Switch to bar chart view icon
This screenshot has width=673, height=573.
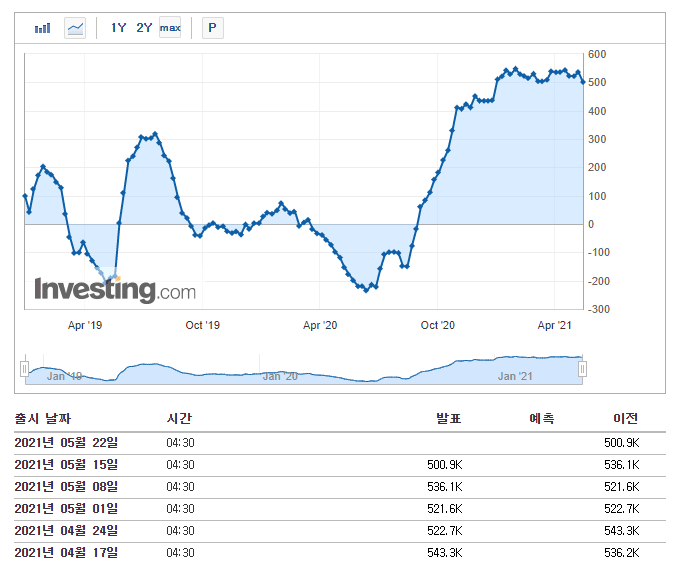pyautogui.click(x=42, y=28)
